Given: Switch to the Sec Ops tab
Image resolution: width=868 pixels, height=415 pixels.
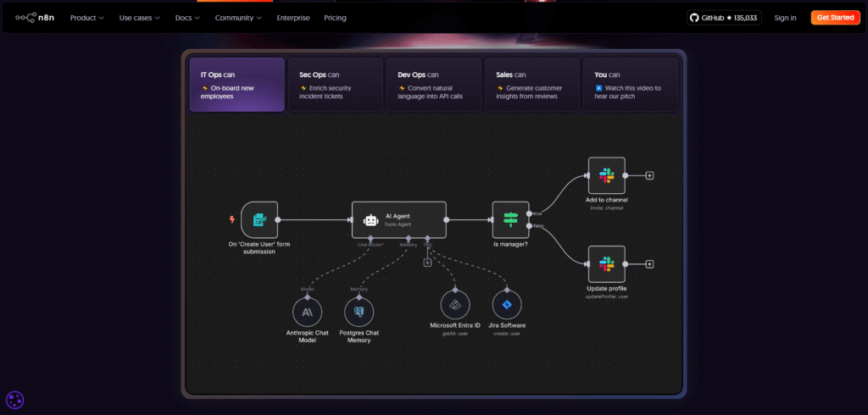Looking at the screenshot, I should coord(336,85).
